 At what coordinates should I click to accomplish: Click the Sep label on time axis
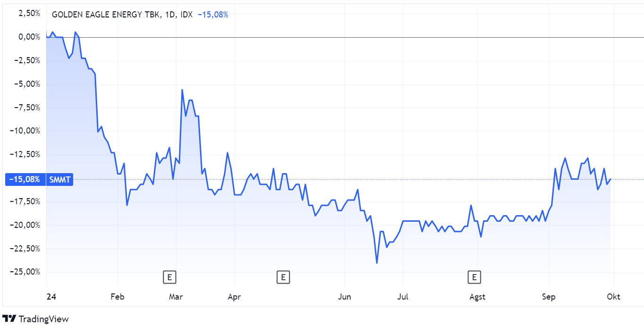pos(549,297)
